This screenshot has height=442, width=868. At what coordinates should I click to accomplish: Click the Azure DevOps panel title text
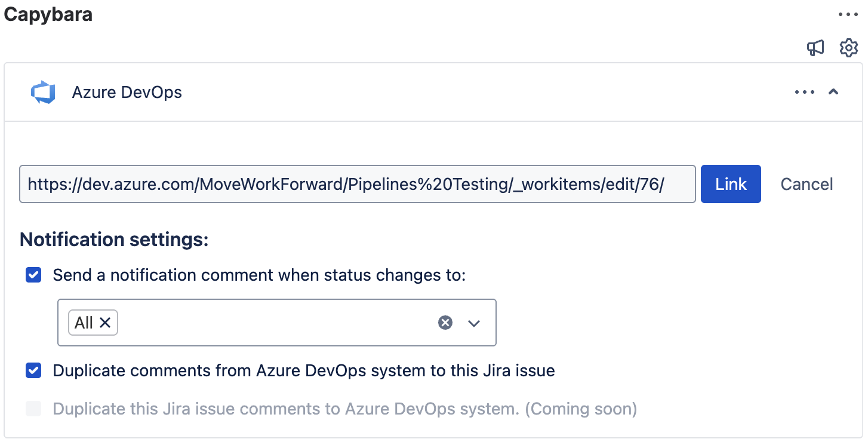[127, 93]
